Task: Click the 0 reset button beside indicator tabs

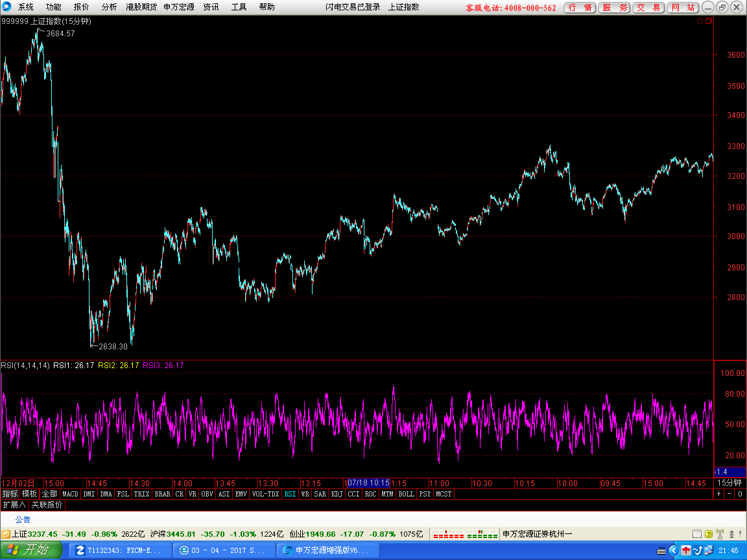Action: [740, 494]
